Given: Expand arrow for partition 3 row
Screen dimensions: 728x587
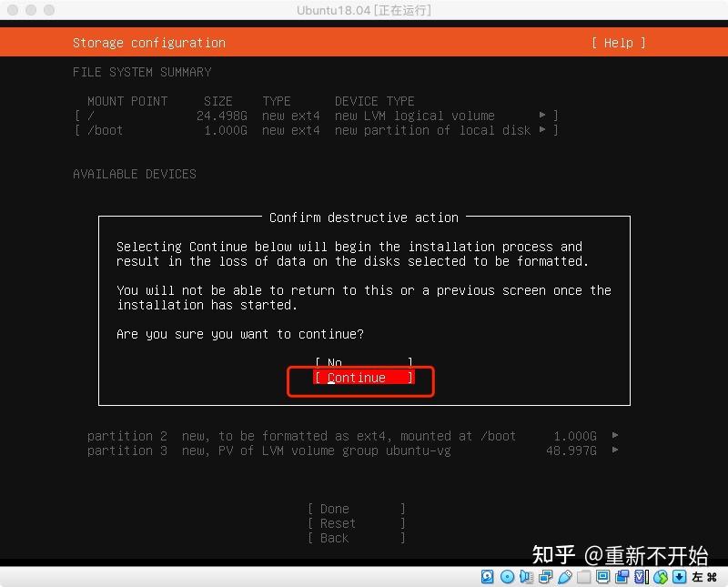Looking at the screenshot, I should coord(615,450).
